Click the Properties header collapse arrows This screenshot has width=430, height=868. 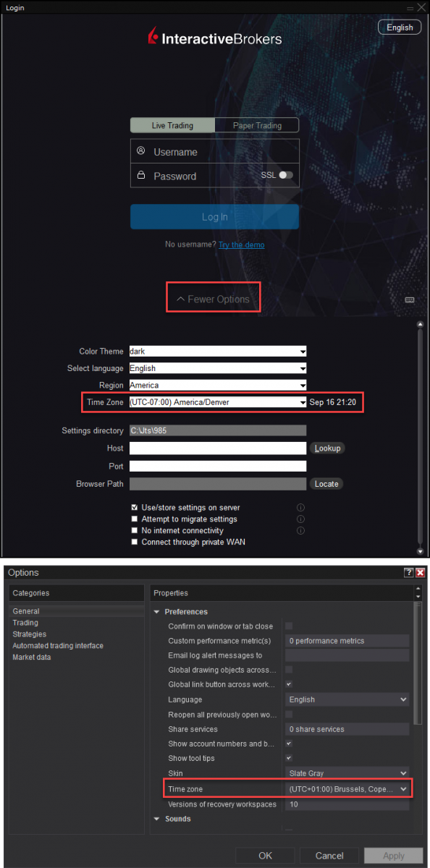(x=417, y=592)
